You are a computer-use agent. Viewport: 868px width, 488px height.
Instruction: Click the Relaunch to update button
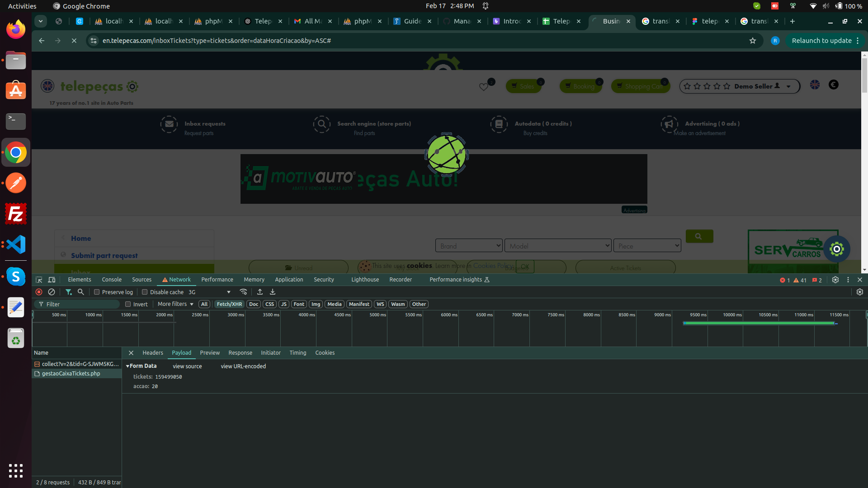coord(821,41)
